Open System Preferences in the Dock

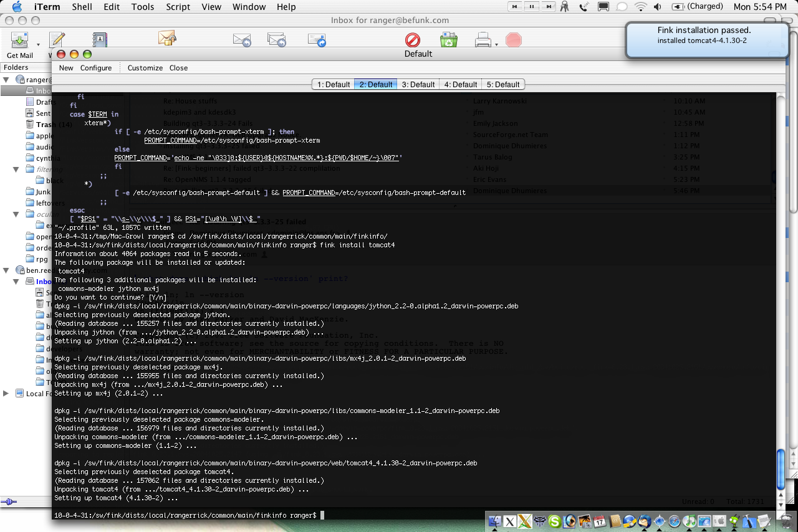[719, 522]
